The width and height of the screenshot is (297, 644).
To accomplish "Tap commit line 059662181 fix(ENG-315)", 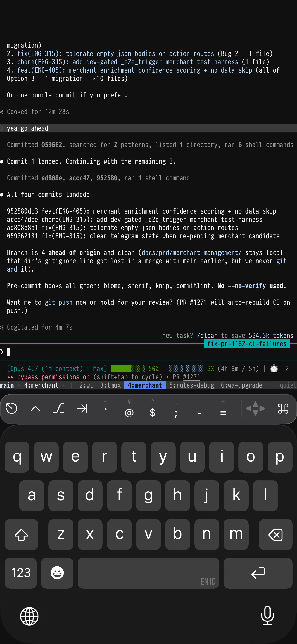I will pos(143,236).
